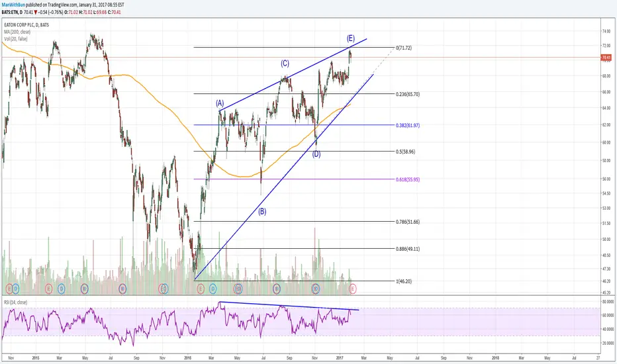Click the red earnings marker under January 2017
The width and height of the screenshot is (617, 364).
[353, 289]
